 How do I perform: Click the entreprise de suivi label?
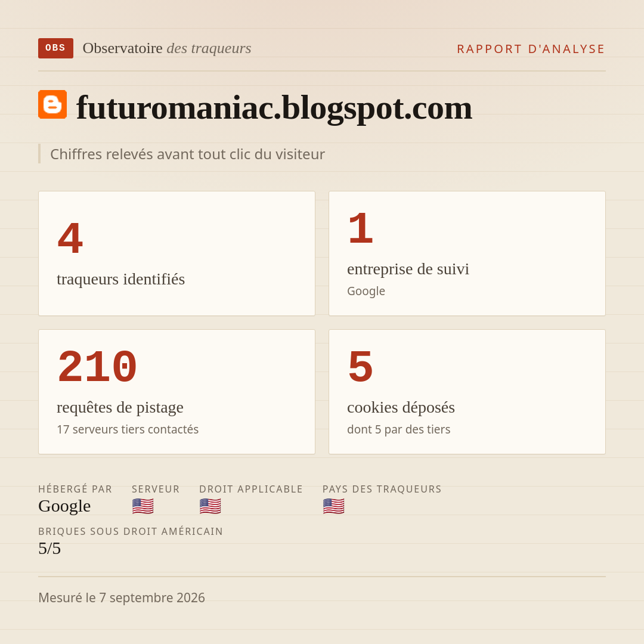point(408,269)
